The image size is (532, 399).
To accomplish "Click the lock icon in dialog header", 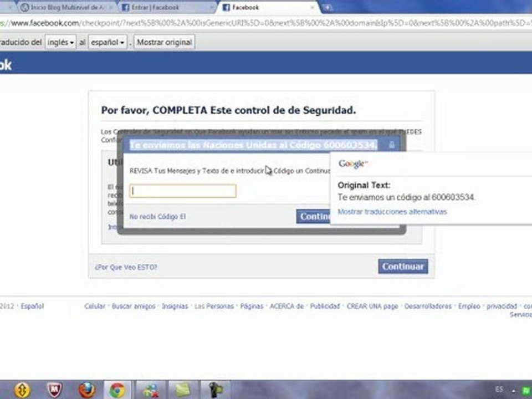I will click(392, 145).
